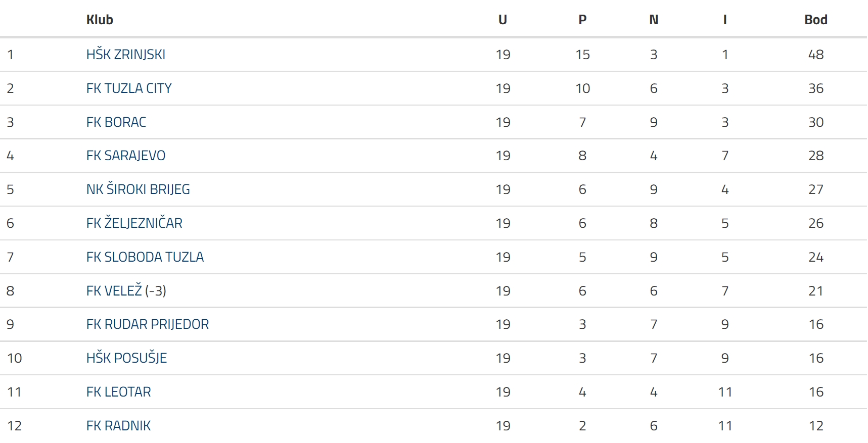Click the P wins column header

[582, 20]
